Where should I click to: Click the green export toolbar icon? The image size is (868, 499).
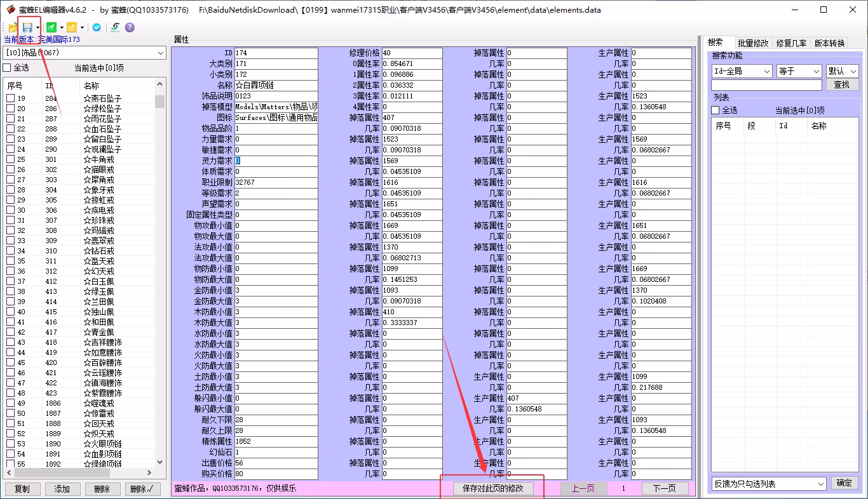click(x=51, y=27)
